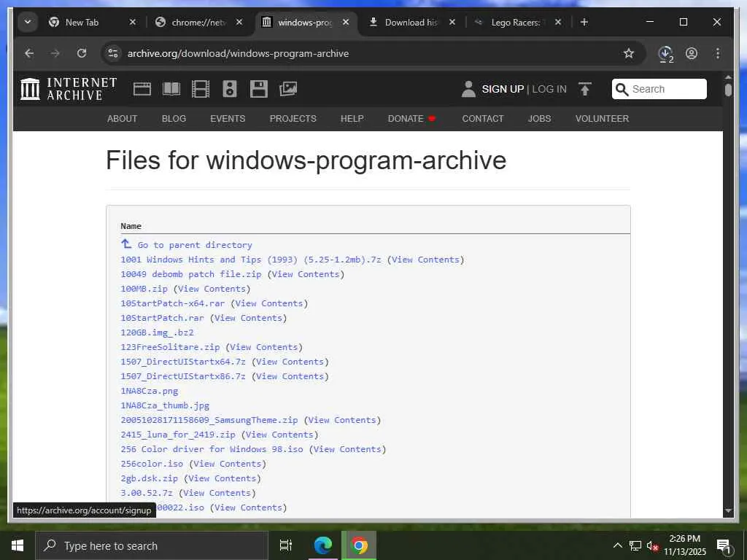Viewport: 747px width, 560px height.
Task: Click taskbar Type here to search box
Action: (152, 545)
